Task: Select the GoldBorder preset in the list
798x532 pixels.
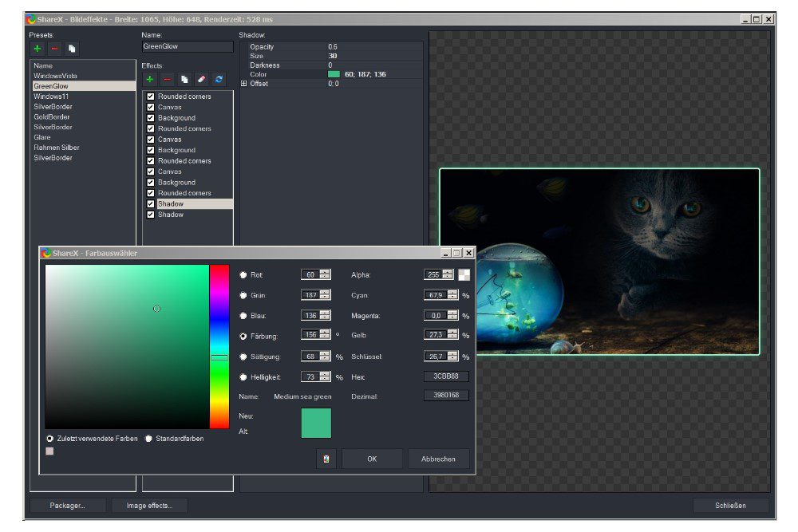Action: click(53, 116)
